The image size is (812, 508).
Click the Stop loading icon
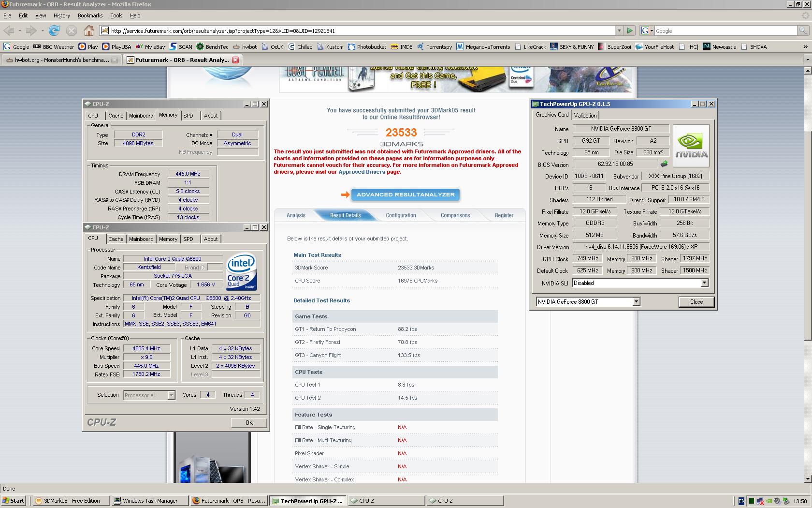coord(72,31)
